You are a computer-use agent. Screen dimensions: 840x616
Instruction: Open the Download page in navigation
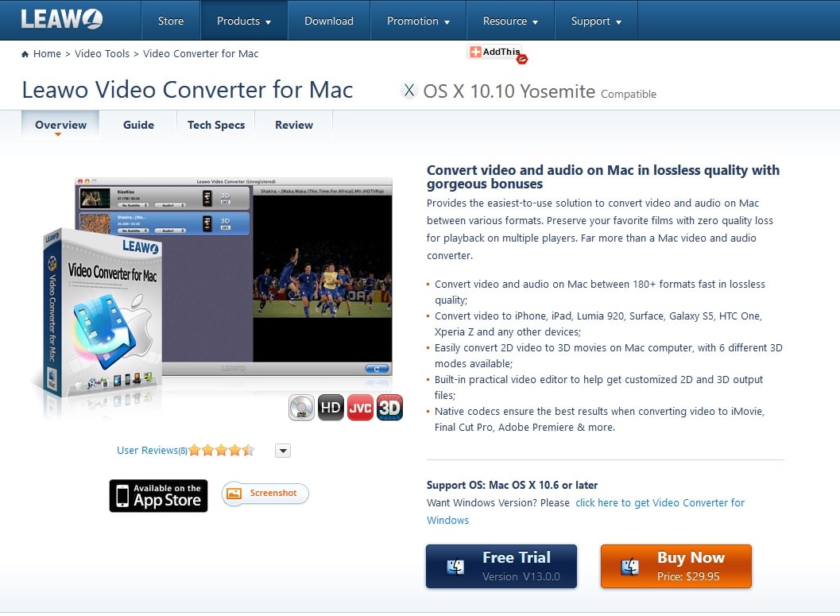(x=329, y=21)
